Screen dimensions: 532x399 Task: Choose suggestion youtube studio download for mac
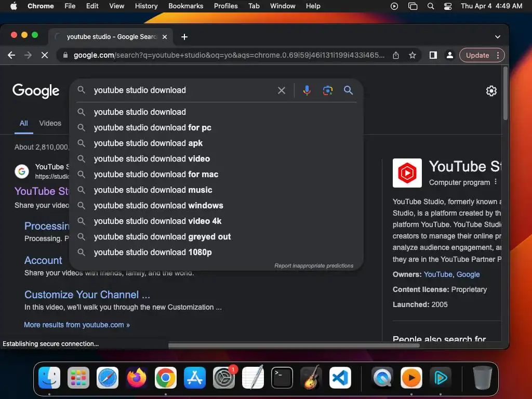(217, 175)
